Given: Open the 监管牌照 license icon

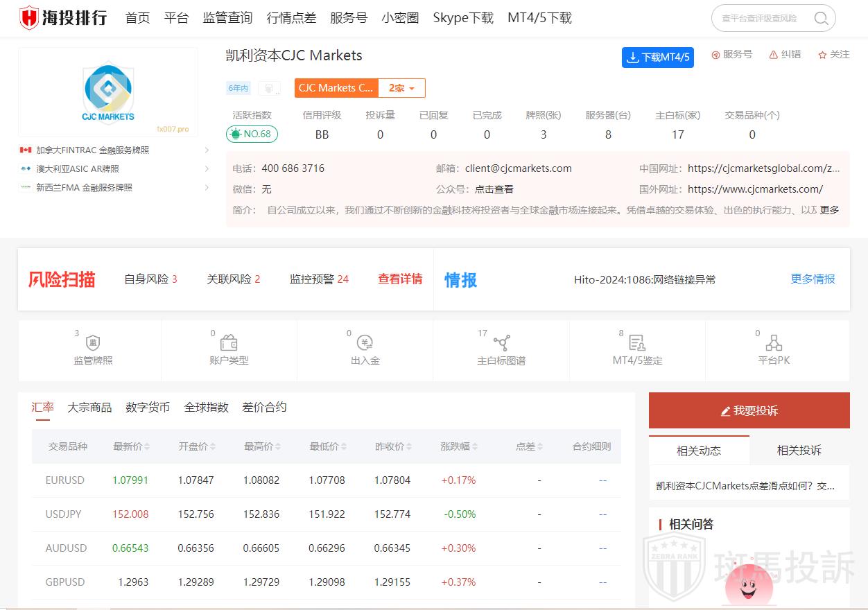Looking at the screenshot, I should (x=93, y=343).
